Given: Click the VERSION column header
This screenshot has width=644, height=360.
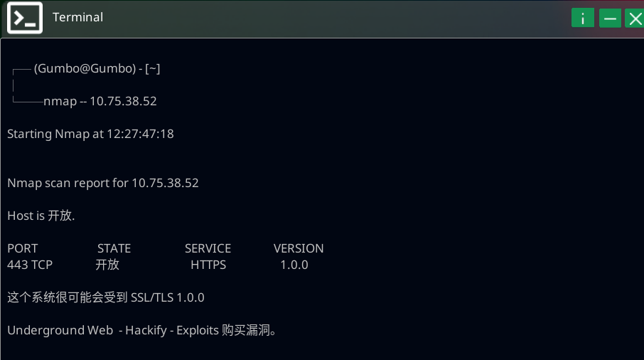Looking at the screenshot, I should [x=299, y=248].
